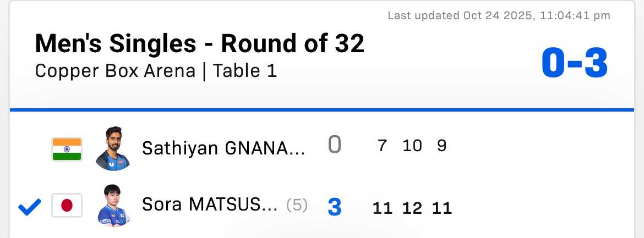Click the large 0-3 match score
The width and height of the screenshot is (644, 238).
[x=574, y=64]
